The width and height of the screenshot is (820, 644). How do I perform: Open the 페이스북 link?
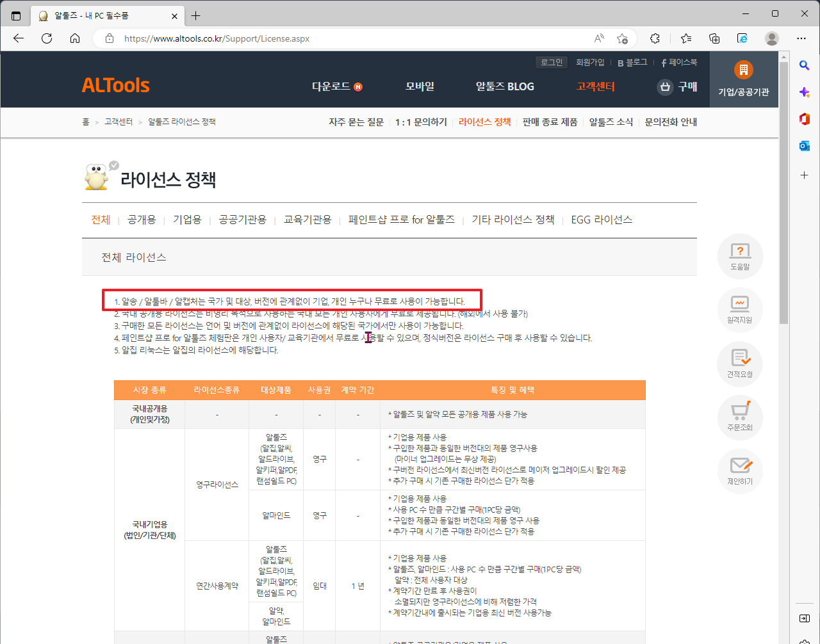(679, 62)
